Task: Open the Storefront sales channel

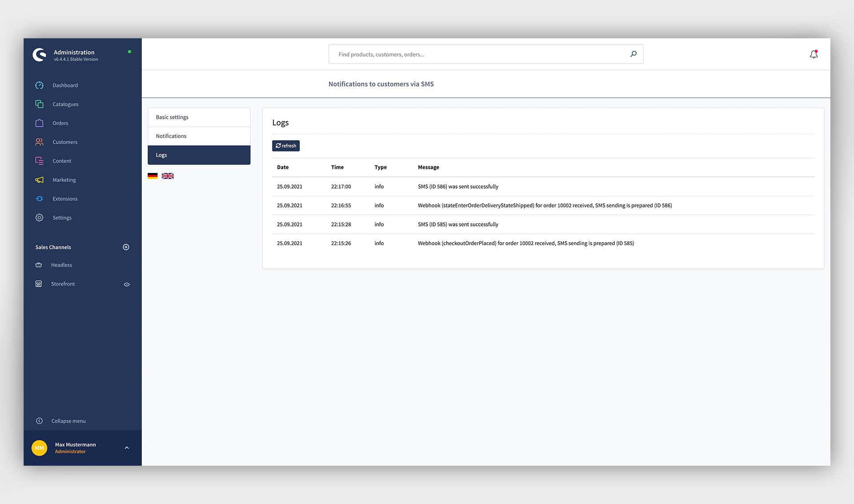Action: click(63, 284)
